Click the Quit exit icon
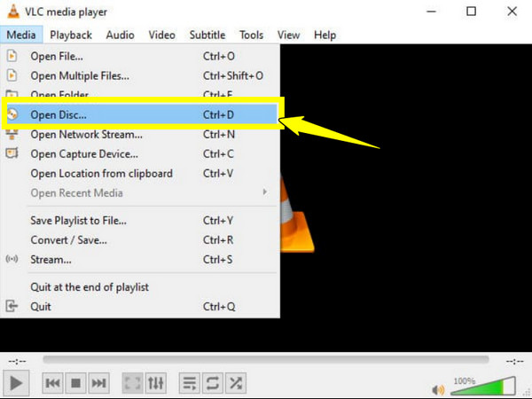The height and width of the screenshot is (399, 532). click(12, 306)
